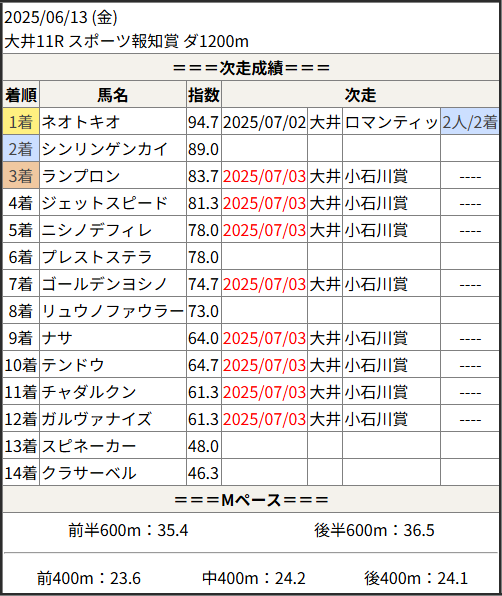This screenshot has height=596, width=502.
Task: Click ロマンティッ race name for ネオトキオ
Action: (391, 122)
